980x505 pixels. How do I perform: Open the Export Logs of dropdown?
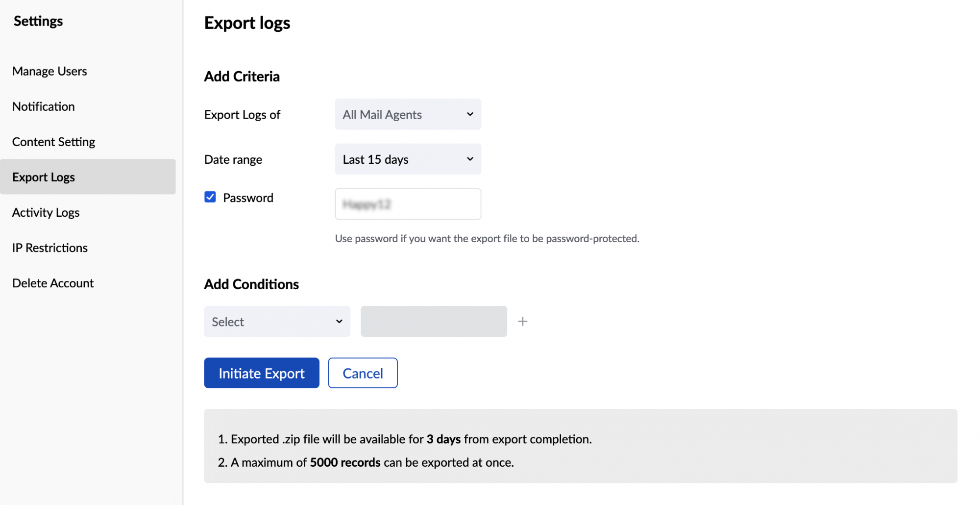[x=408, y=114]
